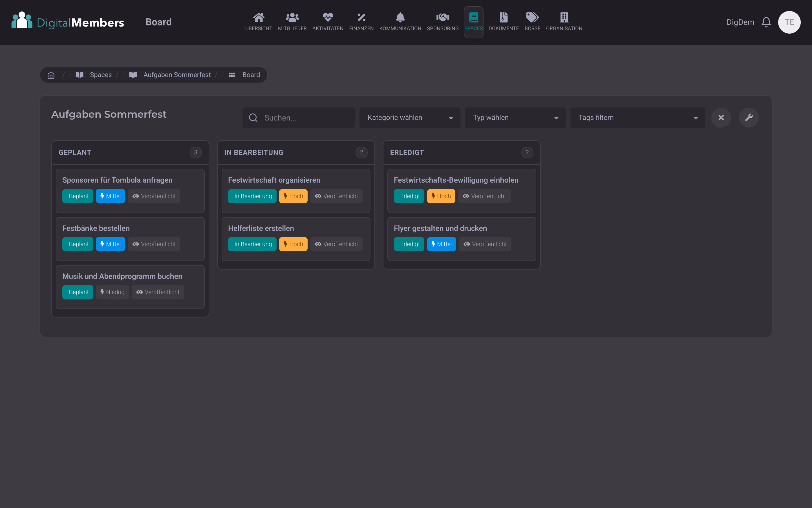Clear filters with the X button
Viewport: 812px width, 508px height.
click(721, 118)
